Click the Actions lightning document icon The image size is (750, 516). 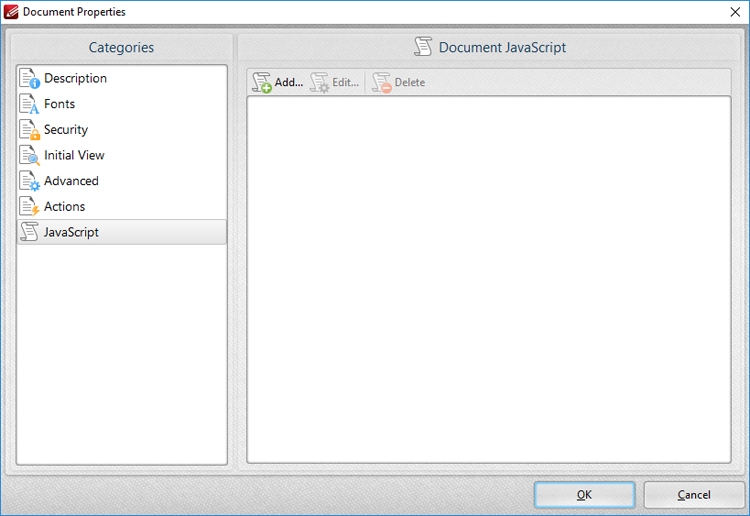29,207
